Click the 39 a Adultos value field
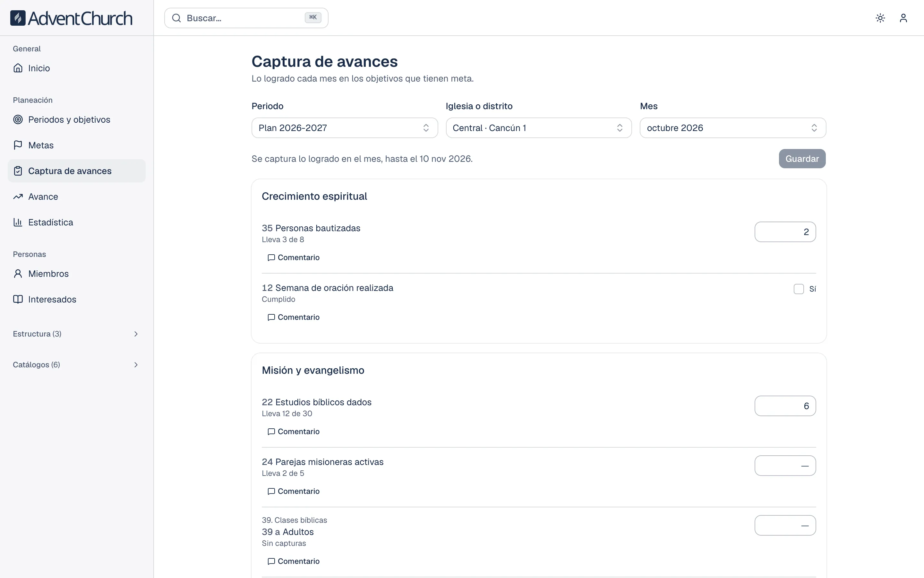This screenshot has height=578, width=924. point(785,525)
